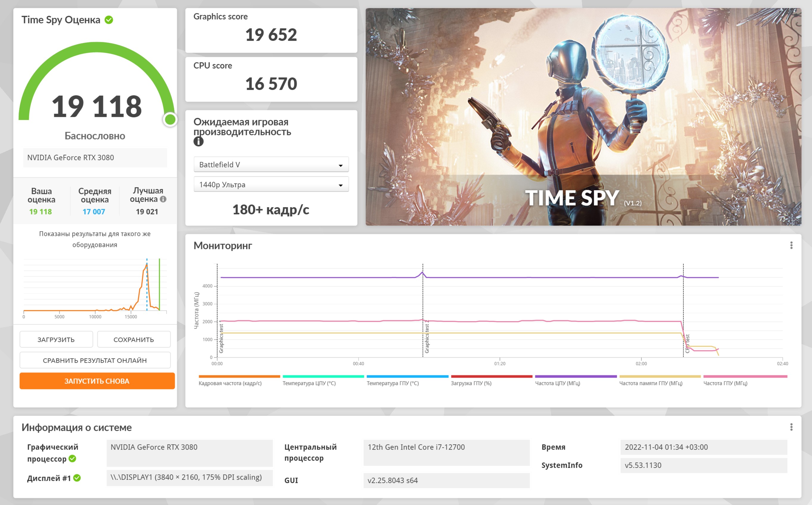This screenshot has width=812, height=505.
Task: Toggle the Частота ЦПУ legend series
Action: point(557,383)
